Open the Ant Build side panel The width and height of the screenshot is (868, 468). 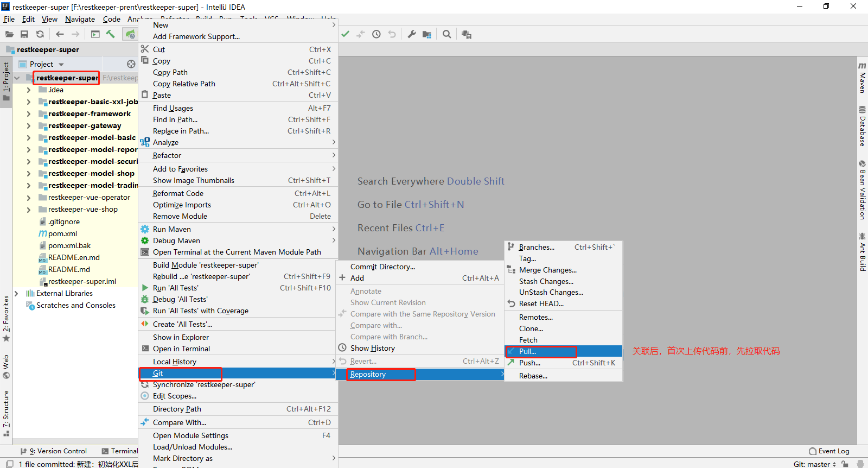[862, 252]
